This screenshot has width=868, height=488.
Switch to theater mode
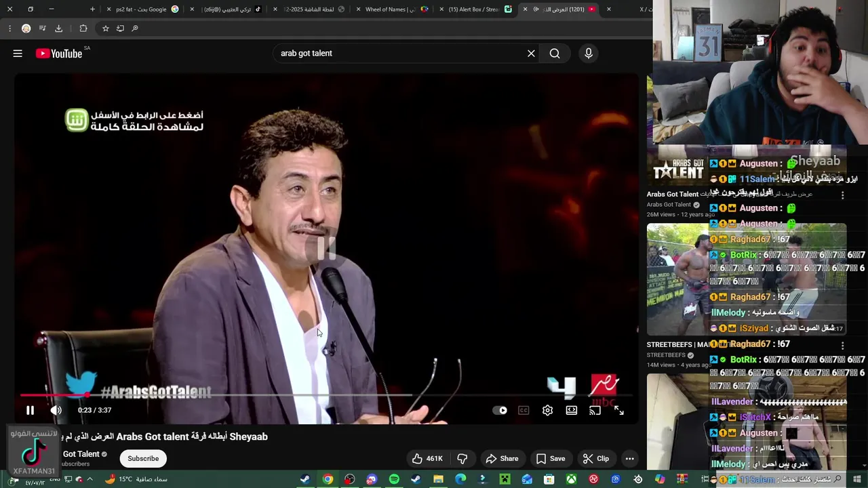click(x=572, y=410)
